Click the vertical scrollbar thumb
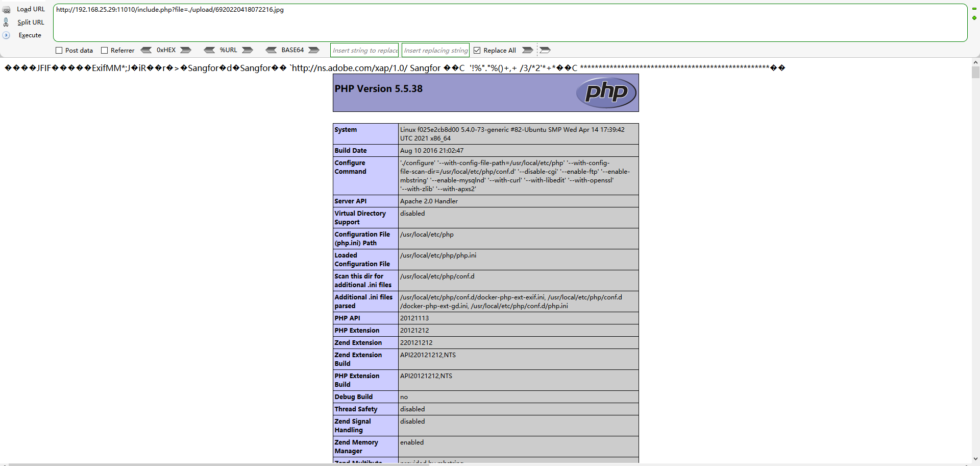980x466 pixels. click(975, 73)
